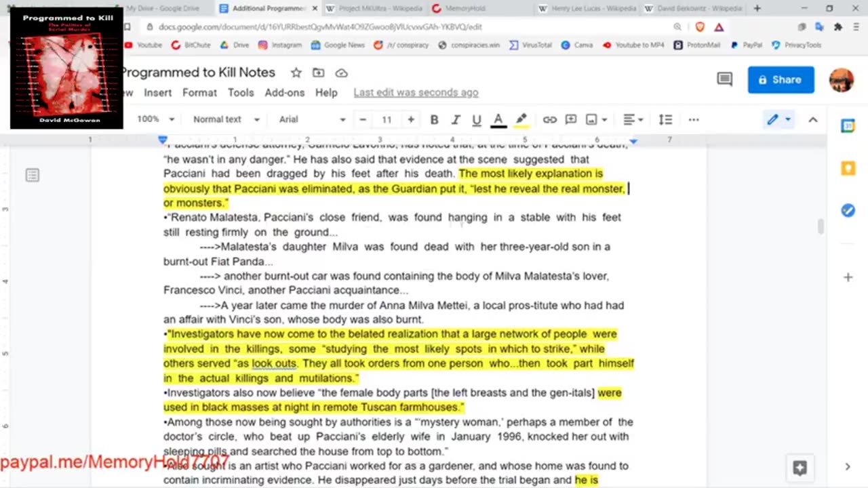Click the Brave shield icon
868x488 pixels.
click(x=700, y=27)
